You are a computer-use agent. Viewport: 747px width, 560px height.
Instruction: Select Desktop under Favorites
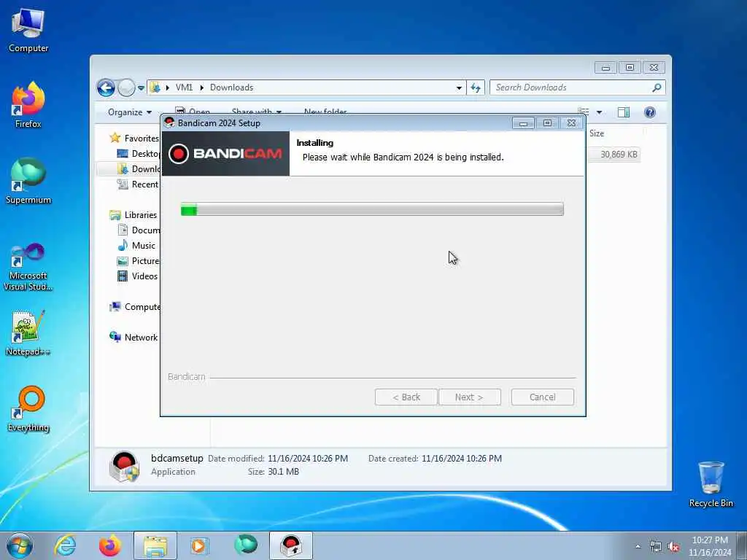tap(138, 153)
